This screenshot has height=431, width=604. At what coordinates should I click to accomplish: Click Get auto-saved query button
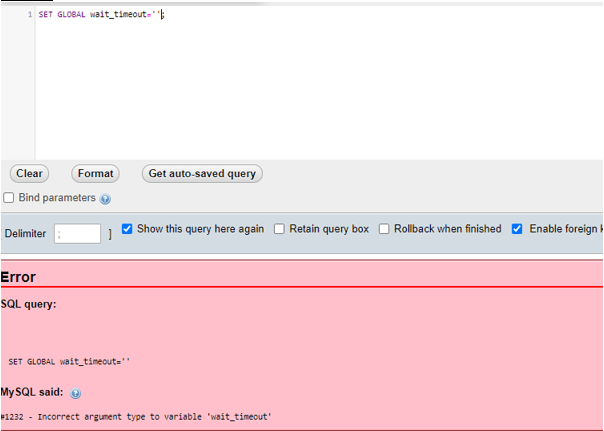[202, 174]
